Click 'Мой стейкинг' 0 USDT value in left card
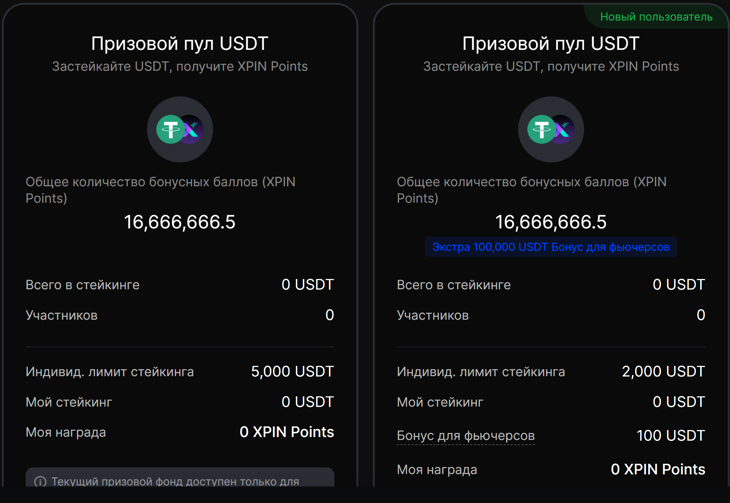This screenshot has height=503, width=730. pos(308,402)
